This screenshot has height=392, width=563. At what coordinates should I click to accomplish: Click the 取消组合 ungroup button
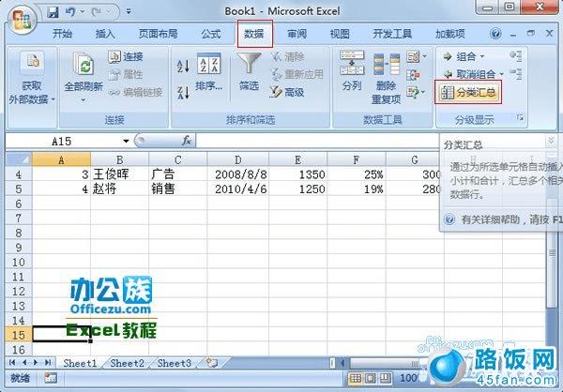pos(469,74)
